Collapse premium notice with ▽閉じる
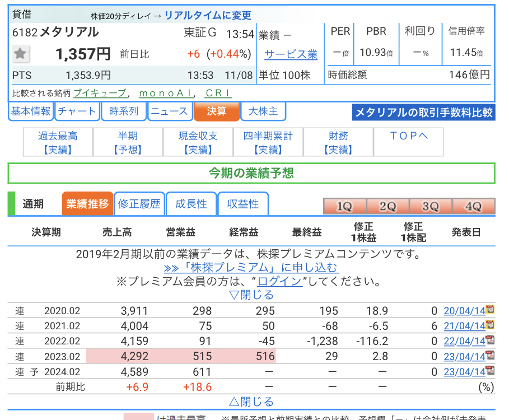This screenshot has width=509, height=420. (x=251, y=295)
